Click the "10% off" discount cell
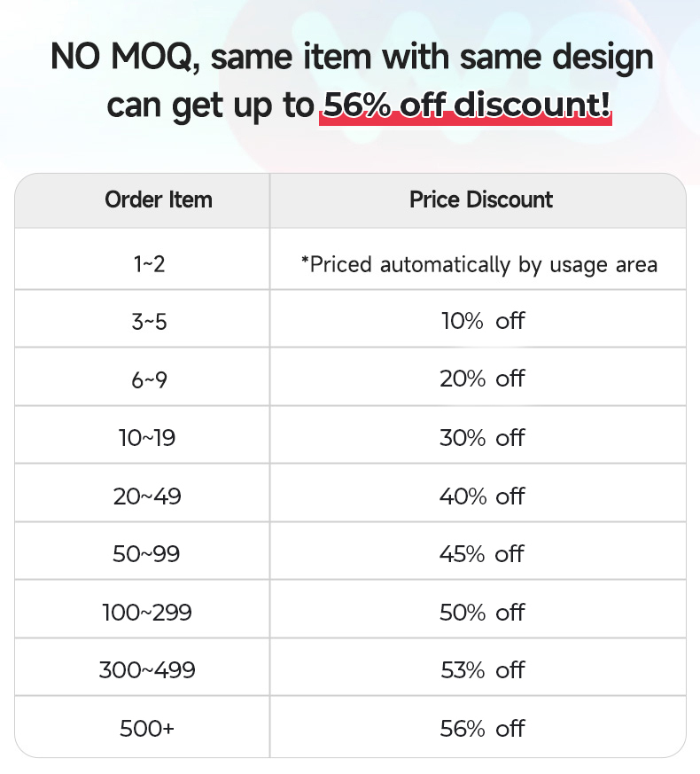 click(482, 320)
